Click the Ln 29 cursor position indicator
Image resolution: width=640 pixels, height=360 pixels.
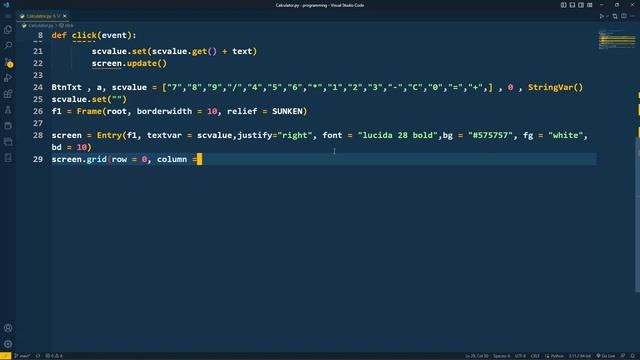click(x=476, y=356)
